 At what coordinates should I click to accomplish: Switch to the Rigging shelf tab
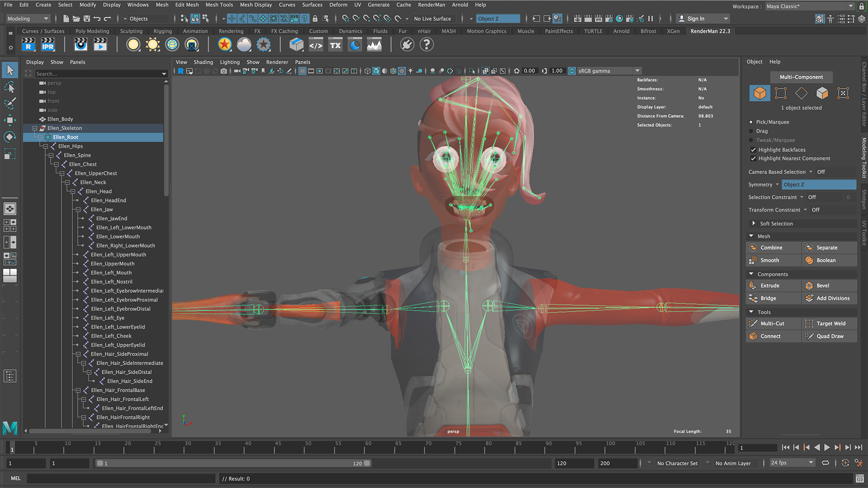pyautogui.click(x=162, y=31)
